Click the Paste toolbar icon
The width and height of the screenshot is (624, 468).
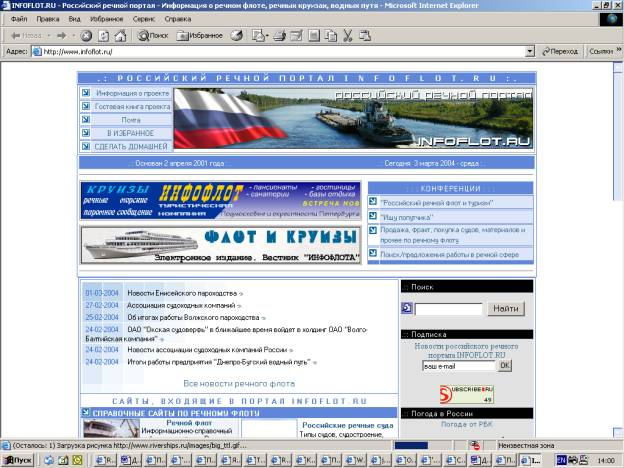point(365,36)
